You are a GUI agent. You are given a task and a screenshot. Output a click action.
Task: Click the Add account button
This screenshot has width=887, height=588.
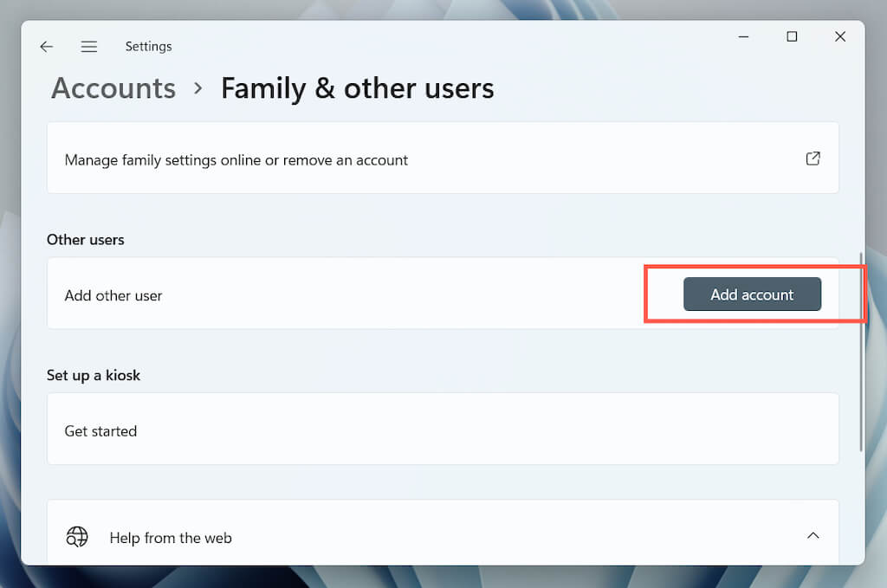coord(752,294)
